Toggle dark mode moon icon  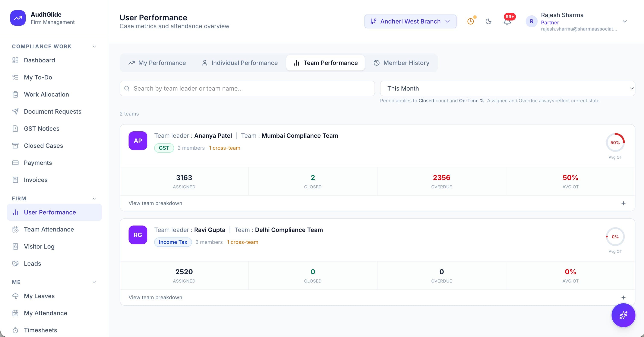pyautogui.click(x=489, y=21)
